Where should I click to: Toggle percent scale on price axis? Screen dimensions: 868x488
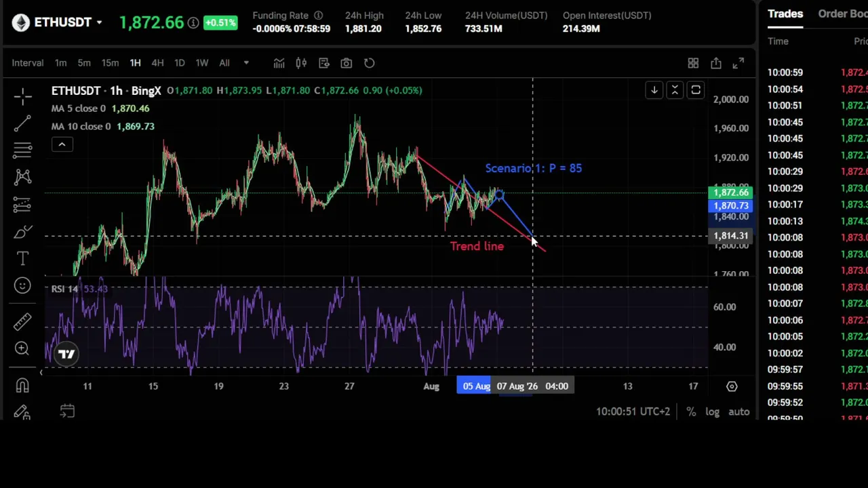[691, 411]
